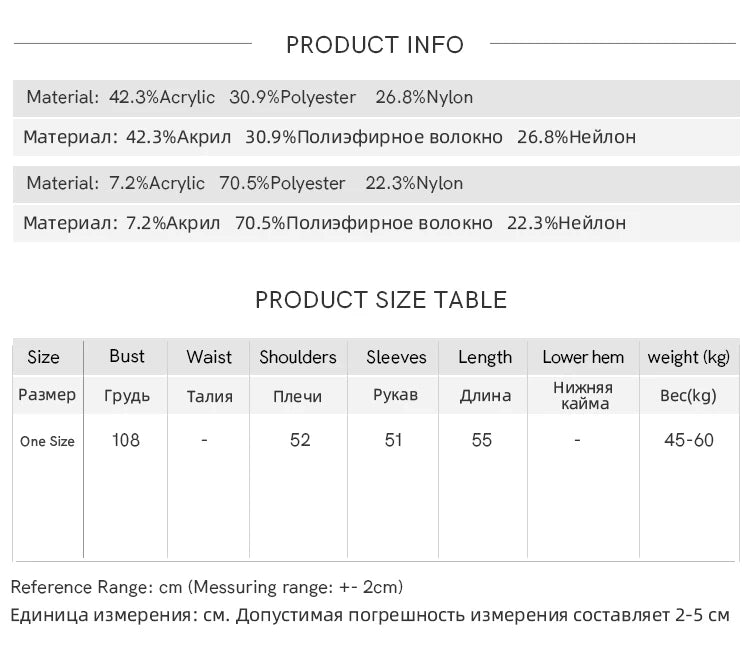Click the weight (kg) column header
750x652 pixels.
(688, 357)
